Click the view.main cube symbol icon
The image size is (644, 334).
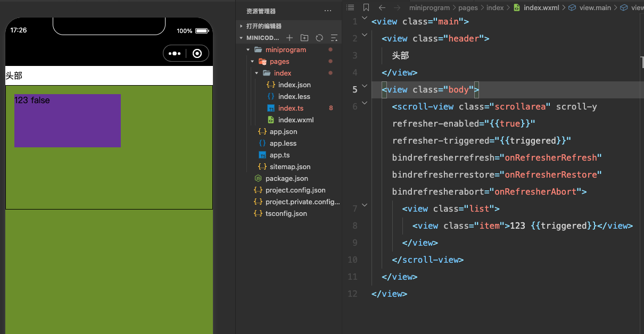click(573, 7)
